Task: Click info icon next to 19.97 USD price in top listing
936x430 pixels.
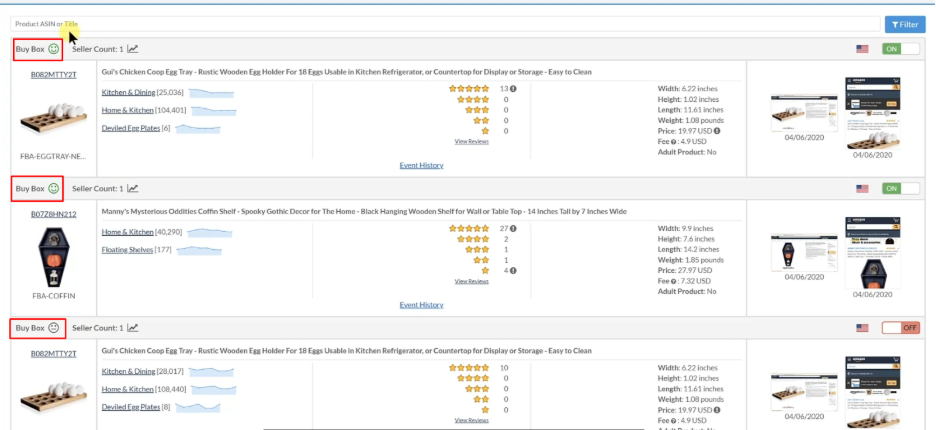Action: click(x=717, y=131)
